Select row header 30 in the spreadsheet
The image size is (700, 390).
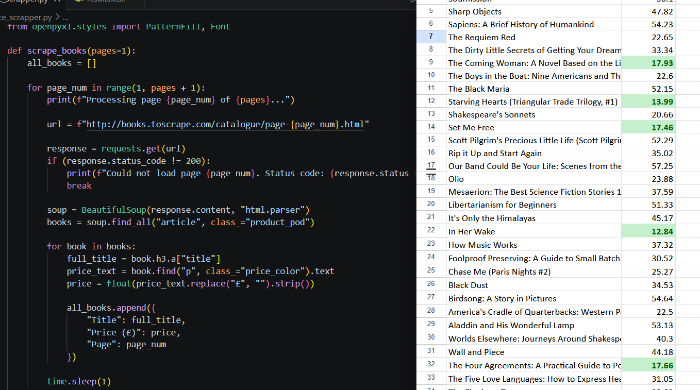click(x=431, y=338)
